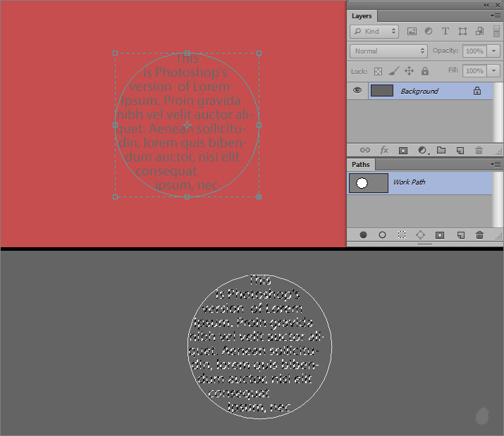Select the Layers panel tab
This screenshot has height=436, width=504.
(x=362, y=15)
